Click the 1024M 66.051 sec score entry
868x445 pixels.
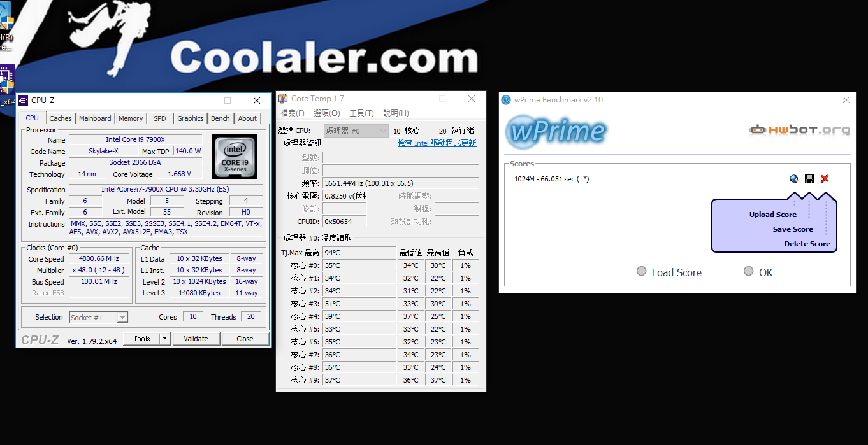[552, 179]
